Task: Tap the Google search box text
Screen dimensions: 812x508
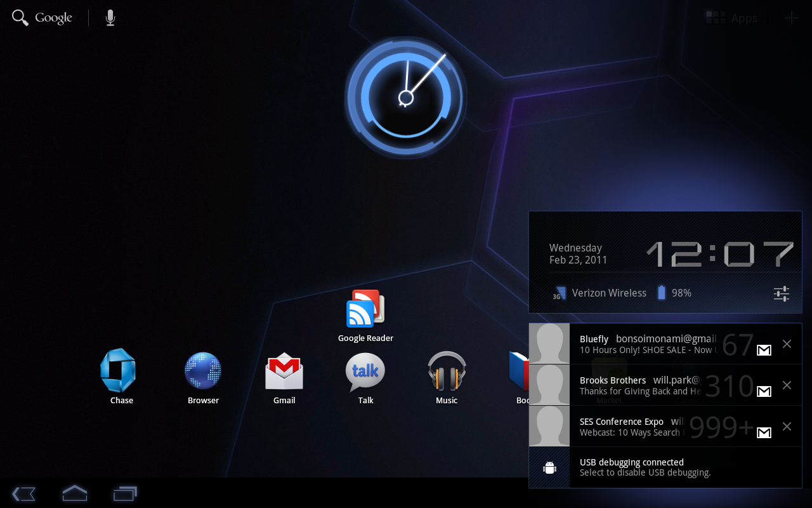Action: (53, 18)
